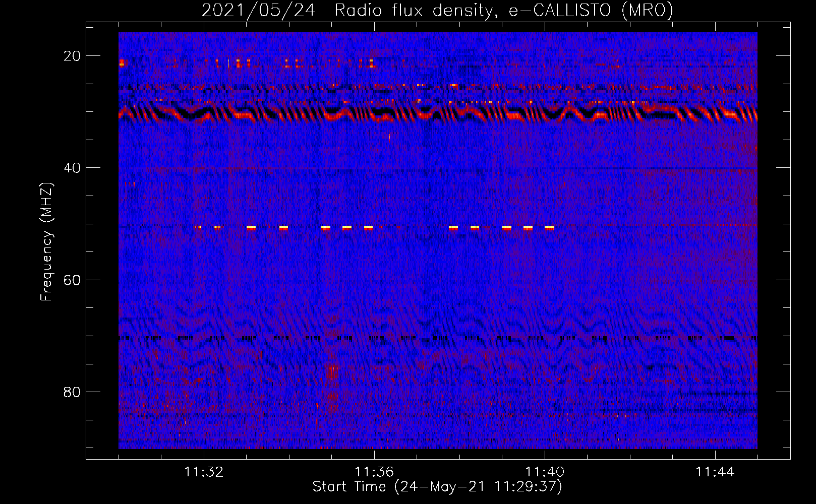Click the 11:32 time tick label
The height and width of the screenshot is (504, 816).
(x=204, y=472)
